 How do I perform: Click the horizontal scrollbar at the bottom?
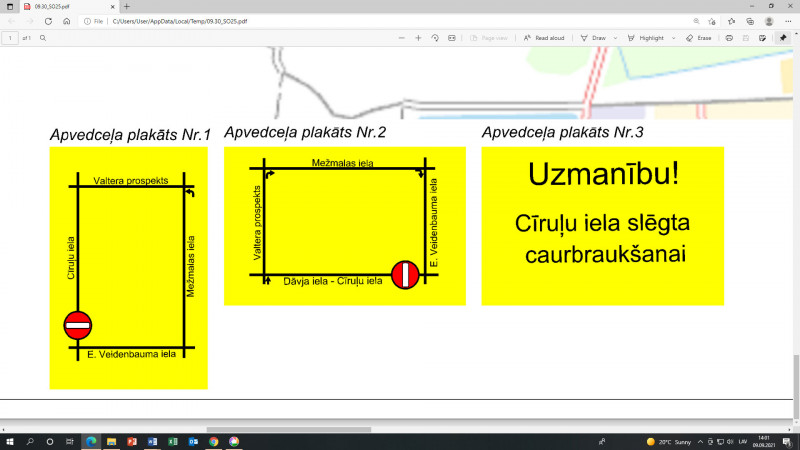click(290, 429)
